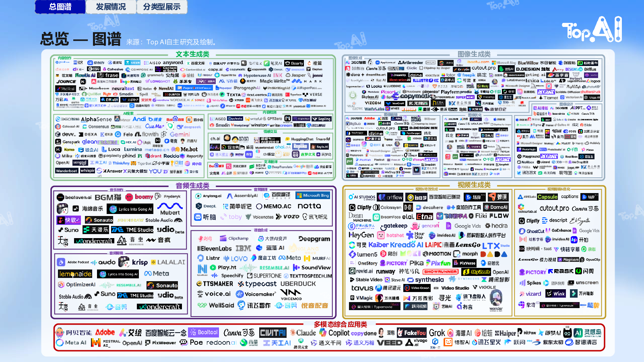Click the large Top.AI logo at top right
The height and width of the screenshot is (362, 644).
click(592, 29)
